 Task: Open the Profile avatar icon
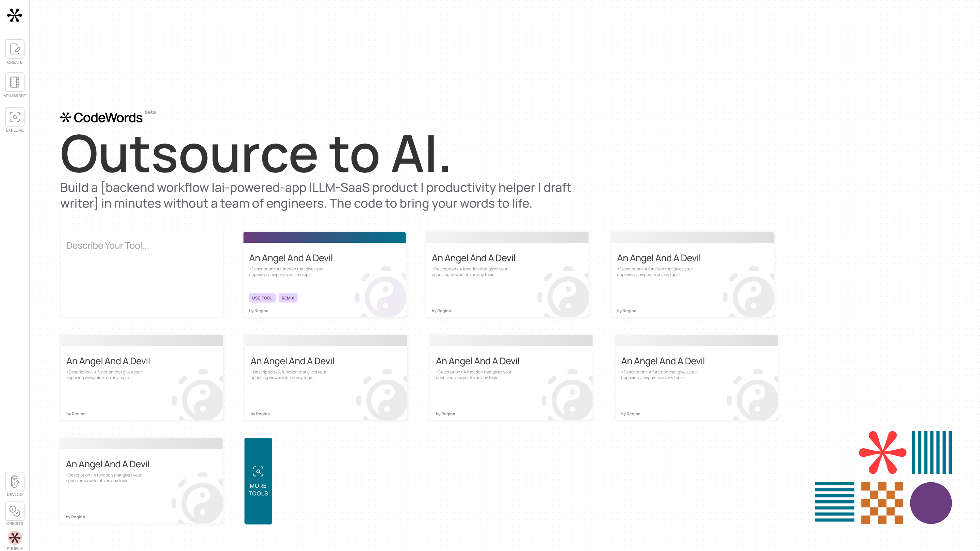pyautogui.click(x=15, y=537)
